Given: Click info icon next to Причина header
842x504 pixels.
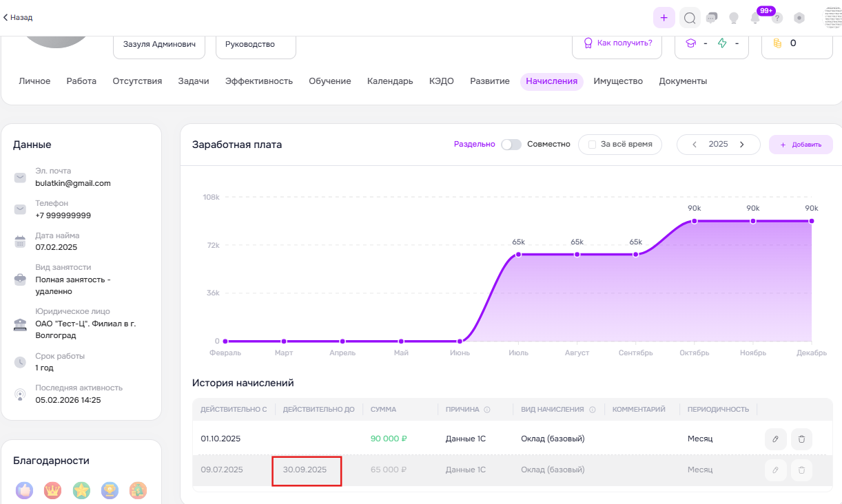Looking at the screenshot, I should point(487,410).
